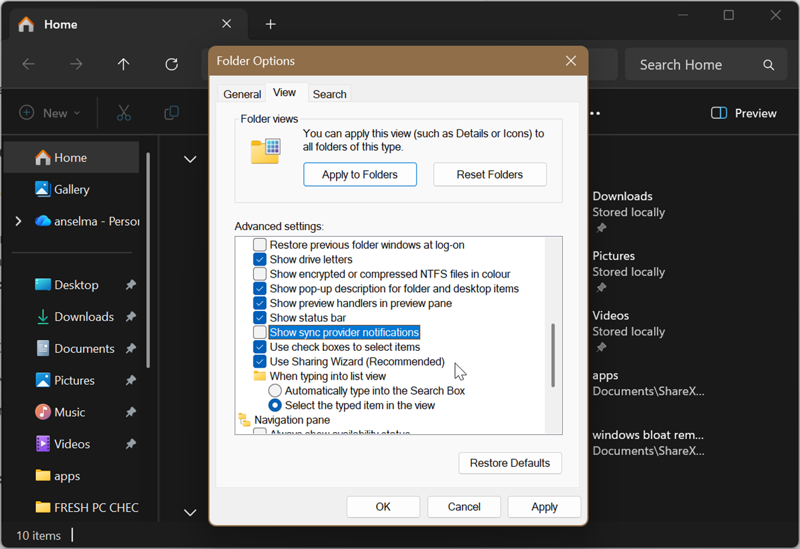Click the Apply button

point(544,507)
